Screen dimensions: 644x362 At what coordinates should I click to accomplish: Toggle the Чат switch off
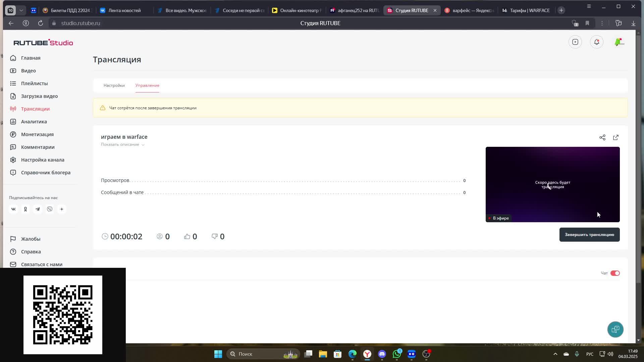coord(615,273)
